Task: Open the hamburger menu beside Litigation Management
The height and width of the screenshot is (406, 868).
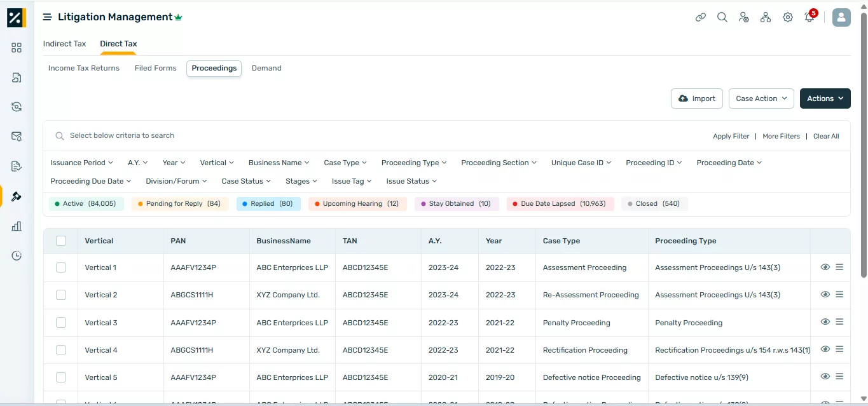Action: (x=47, y=17)
